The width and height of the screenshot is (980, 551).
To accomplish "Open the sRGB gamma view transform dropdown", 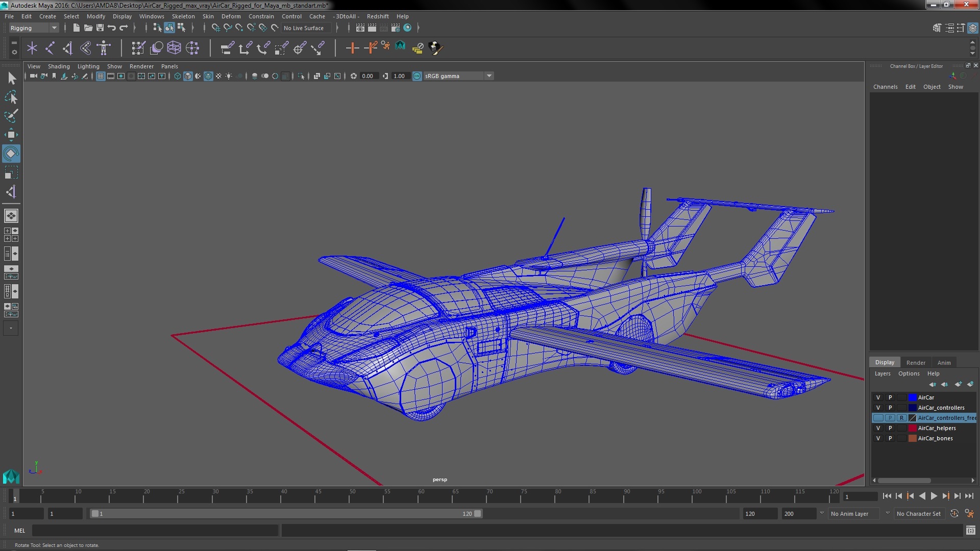I will [x=458, y=76].
